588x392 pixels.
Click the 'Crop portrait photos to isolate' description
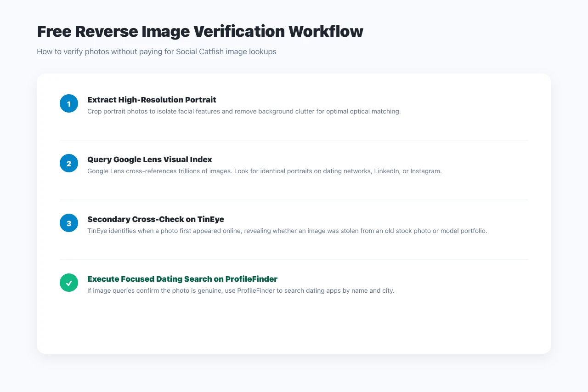click(x=244, y=111)
